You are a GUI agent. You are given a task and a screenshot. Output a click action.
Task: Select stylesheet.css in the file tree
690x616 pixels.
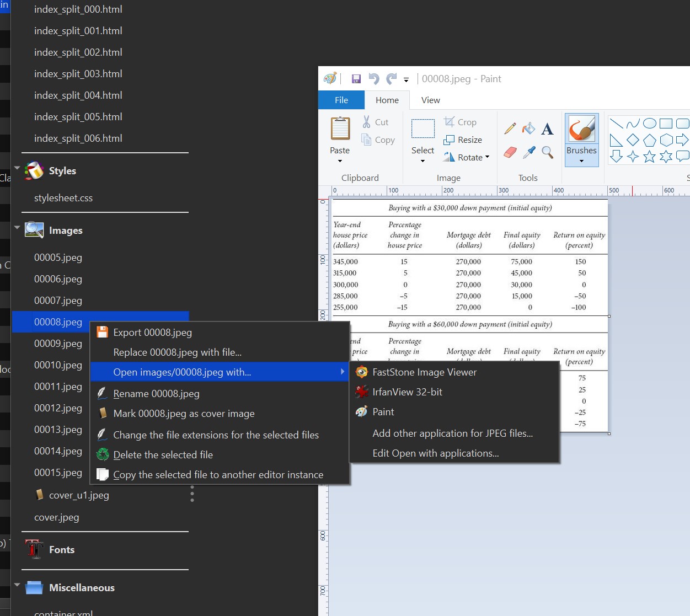click(63, 198)
